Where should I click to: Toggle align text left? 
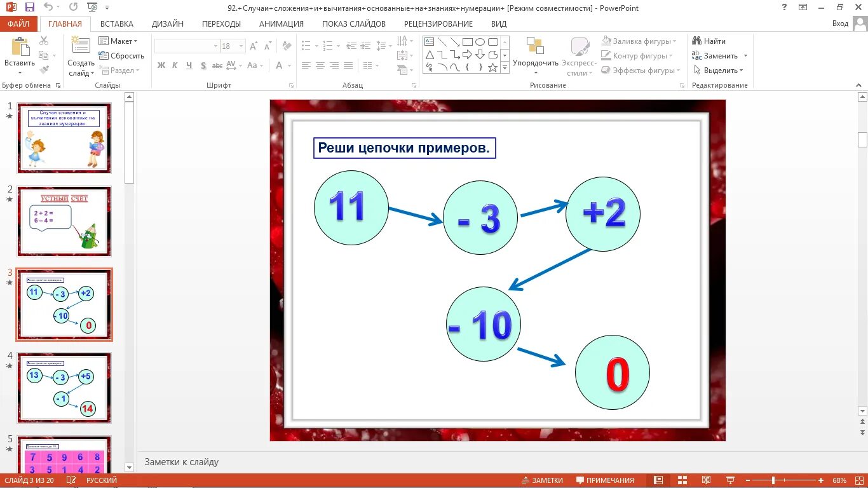306,65
